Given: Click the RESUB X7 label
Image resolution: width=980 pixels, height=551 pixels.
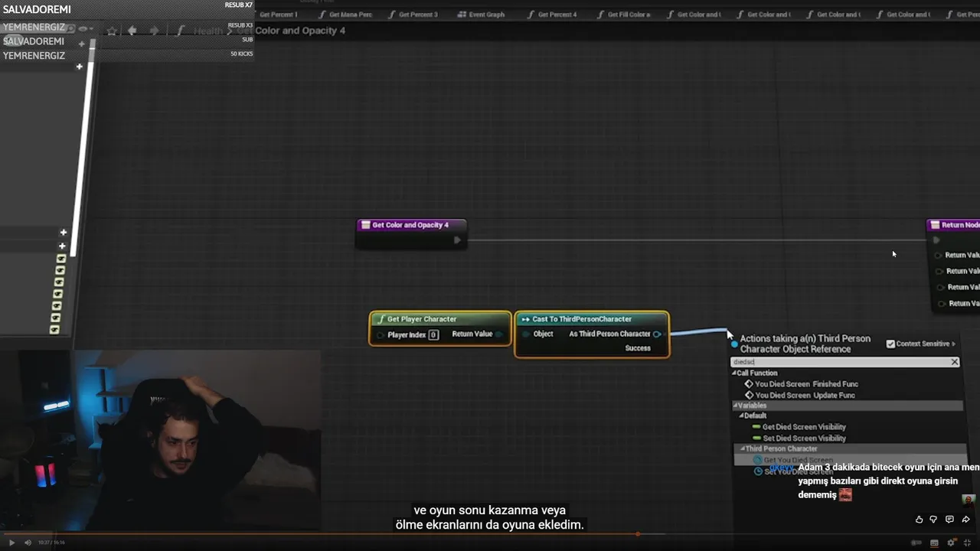Looking at the screenshot, I should pyautogui.click(x=239, y=5).
